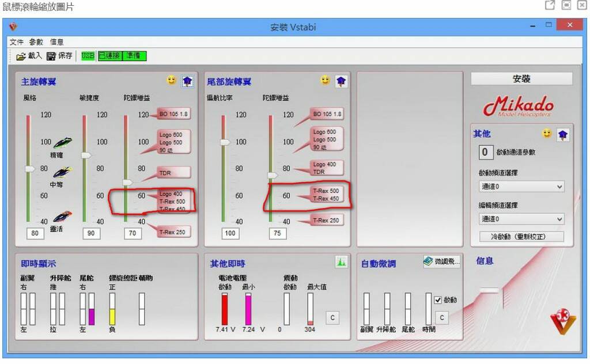Open the graduation cap help in 尾部旋轉翼 panel
Screen dimensions: 590x364
pos(341,81)
